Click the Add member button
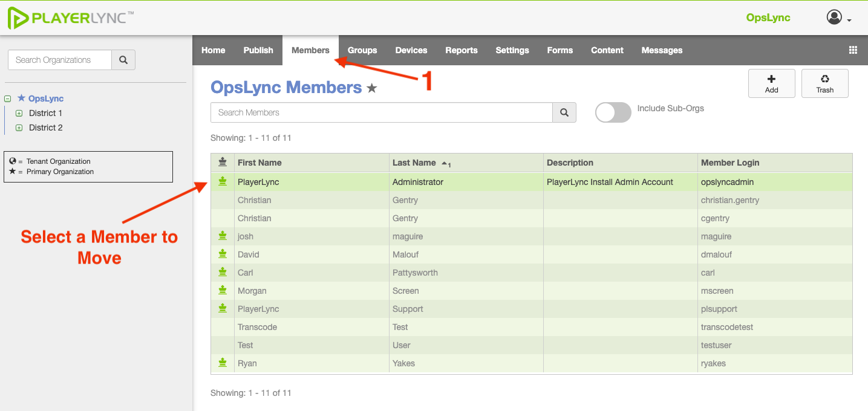The height and width of the screenshot is (411, 868). (772, 83)
